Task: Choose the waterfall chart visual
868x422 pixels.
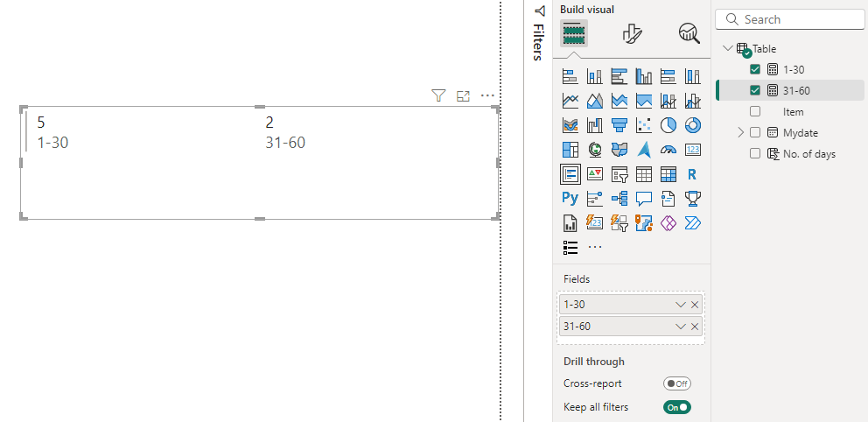Action: [x=594, y=125]
